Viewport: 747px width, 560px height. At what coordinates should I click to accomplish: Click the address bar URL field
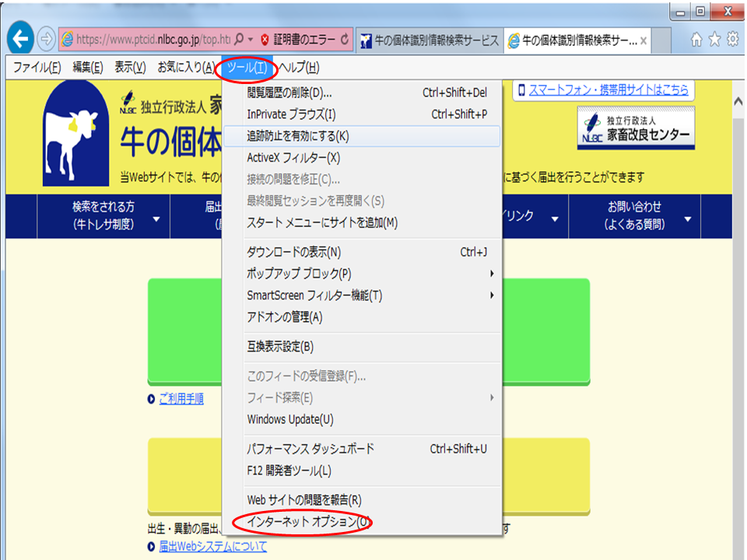coord(153,39)
